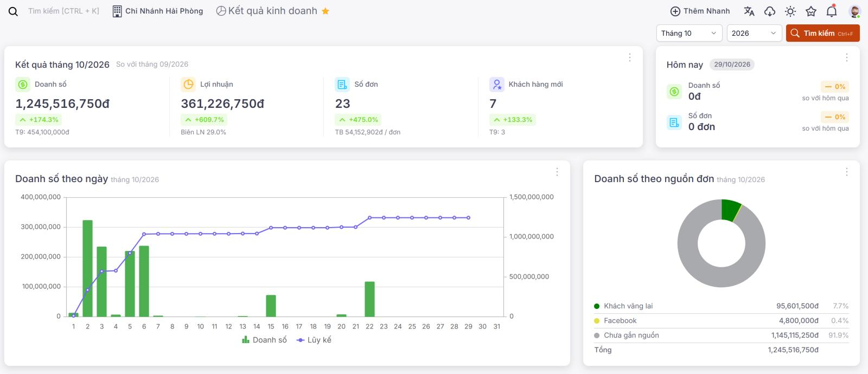Click the Thêm Nhanh quick add button
The image size is (868, 374).
700,11
